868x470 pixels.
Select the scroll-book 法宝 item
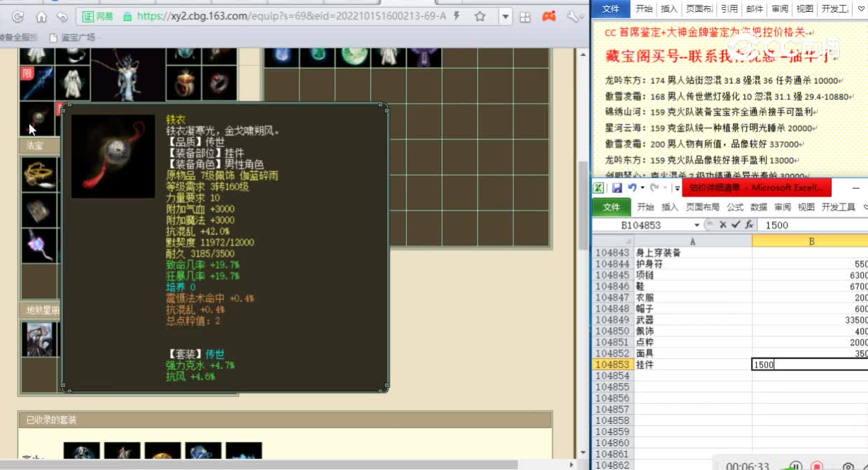pos(38,210)
